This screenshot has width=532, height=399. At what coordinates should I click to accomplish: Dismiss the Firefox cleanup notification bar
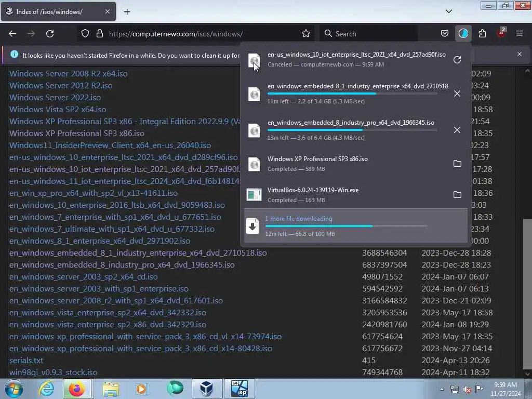point(519,54)
